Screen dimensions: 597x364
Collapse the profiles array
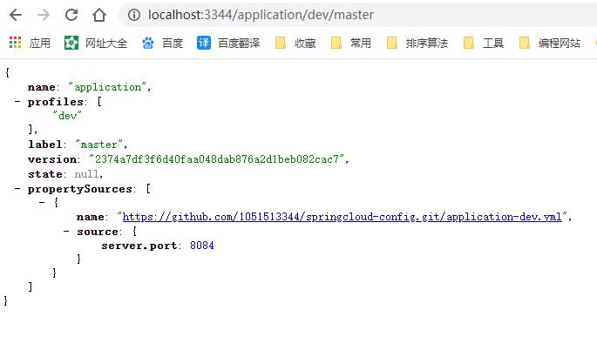coord(17,102)
